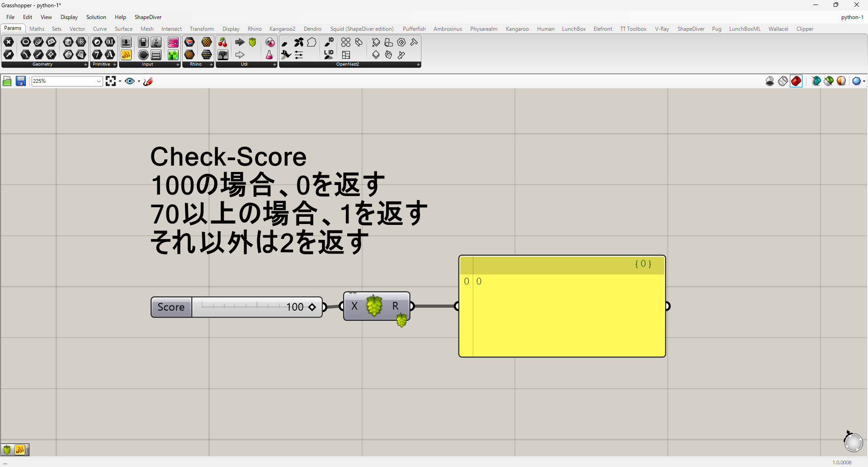
Task: Toggle the eye preview visibility icon
Action: click(x=130, y=81)
